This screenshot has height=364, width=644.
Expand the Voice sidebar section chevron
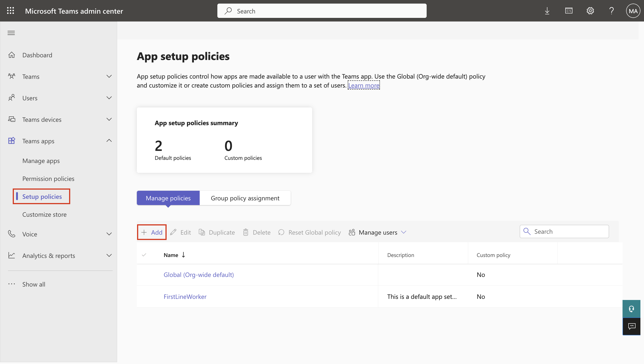109,234
